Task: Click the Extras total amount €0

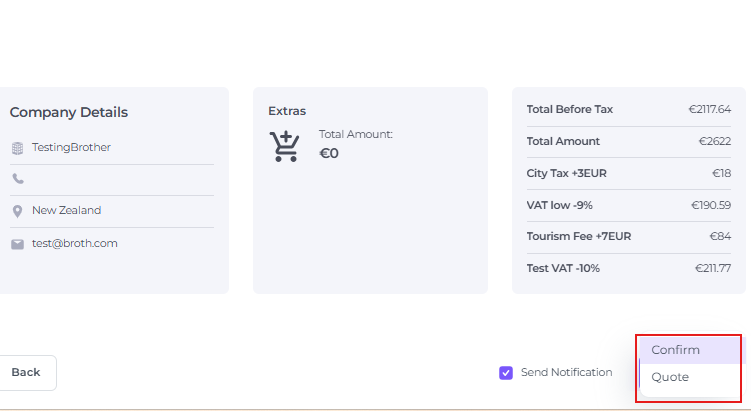Action: tap(329, 154)
